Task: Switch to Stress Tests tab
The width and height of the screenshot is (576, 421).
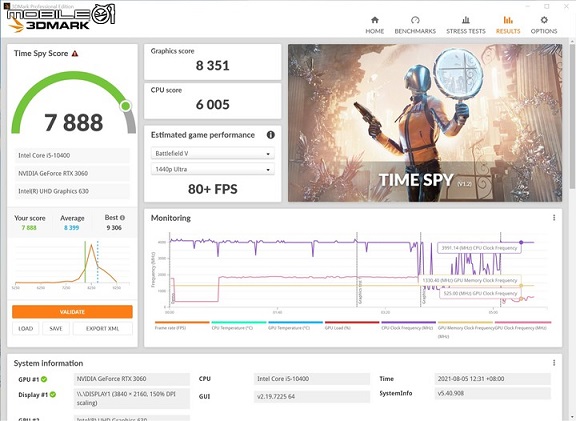Action: [x=466, y=25]
